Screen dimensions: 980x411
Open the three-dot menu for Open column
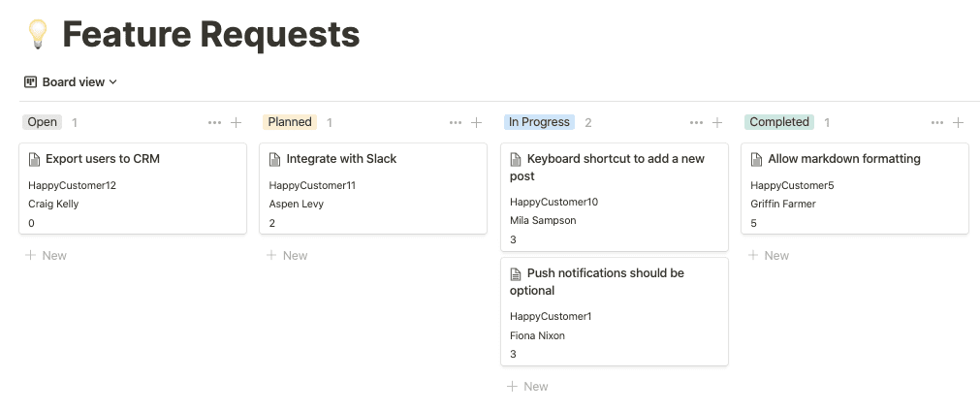pos(215,123)
